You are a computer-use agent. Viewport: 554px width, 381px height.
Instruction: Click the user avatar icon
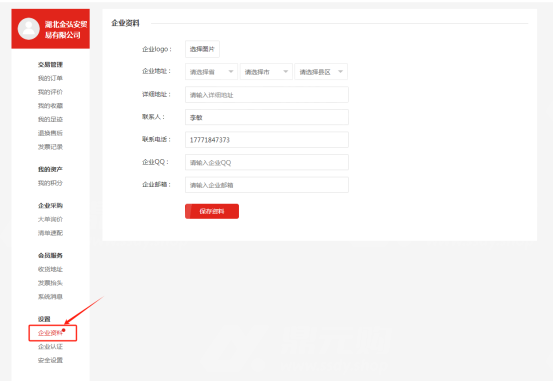29,29
